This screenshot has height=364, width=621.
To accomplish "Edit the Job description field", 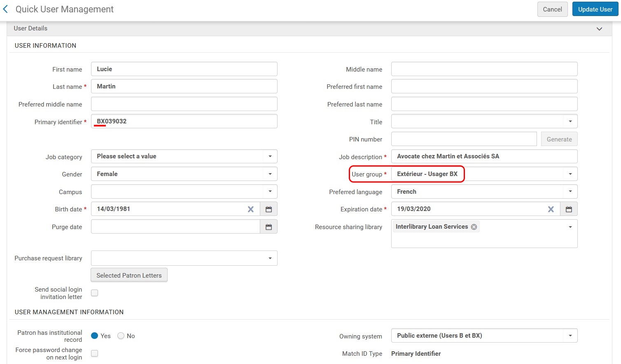I will (484, 156).
